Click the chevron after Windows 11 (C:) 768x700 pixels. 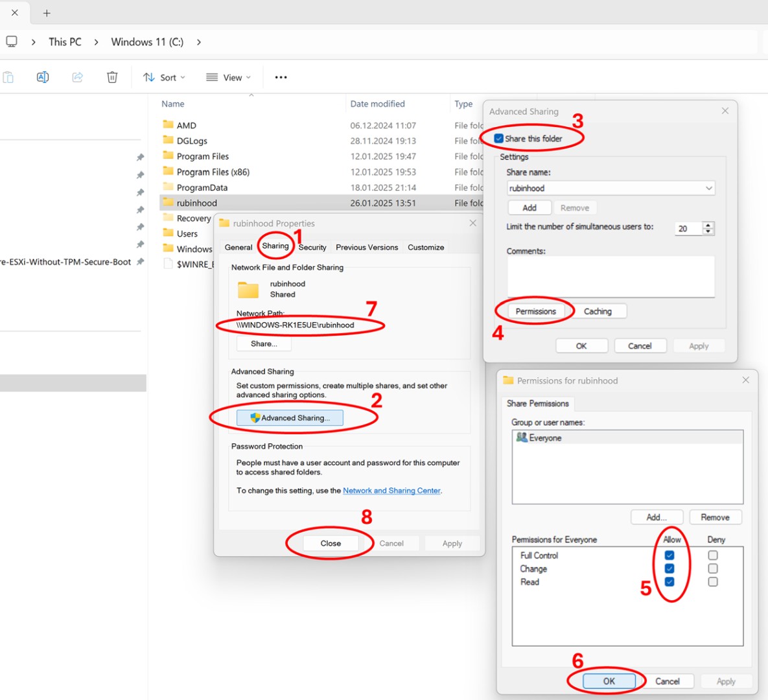[x=198, y=42]
